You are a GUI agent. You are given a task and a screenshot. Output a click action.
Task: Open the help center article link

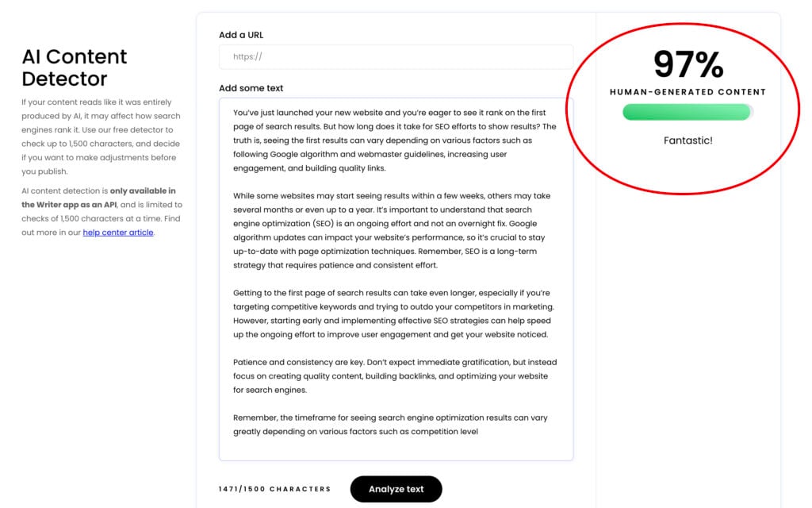tap(117, 233)
